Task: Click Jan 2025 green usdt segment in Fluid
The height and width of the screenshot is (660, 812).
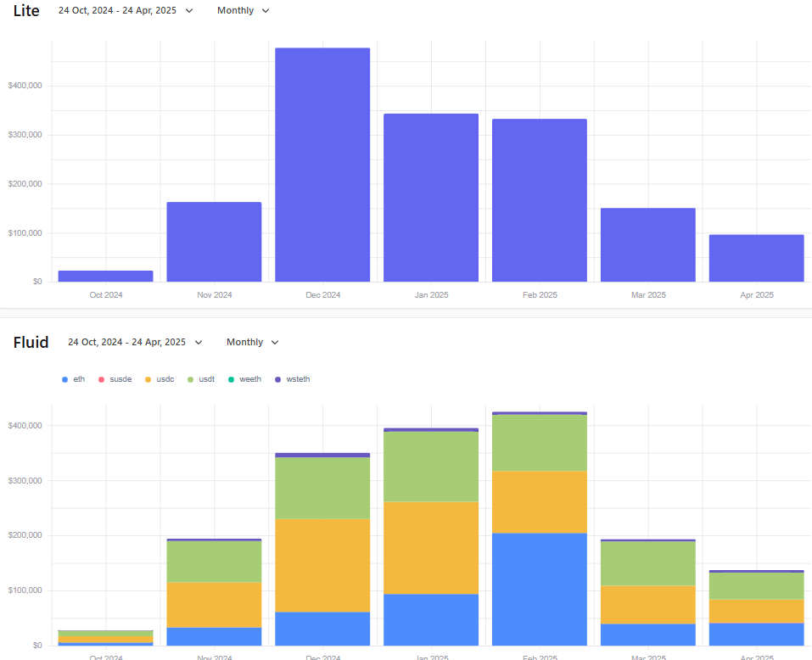Action: (431, 467)
